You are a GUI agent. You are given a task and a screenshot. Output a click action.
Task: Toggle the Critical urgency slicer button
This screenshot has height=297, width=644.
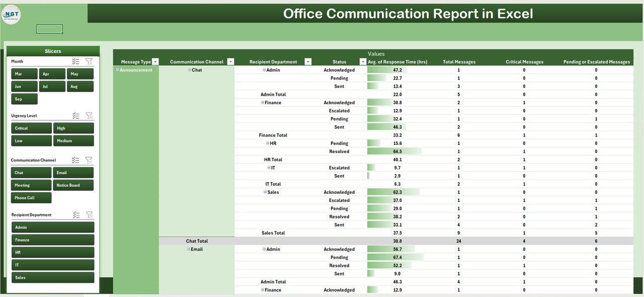coord(31,128)
